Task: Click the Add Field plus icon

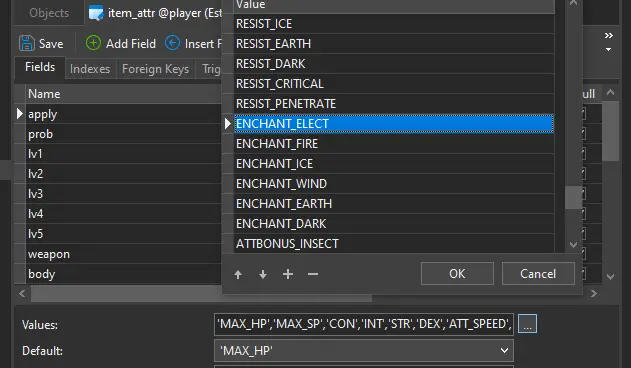Action: (x=93, y=43)
